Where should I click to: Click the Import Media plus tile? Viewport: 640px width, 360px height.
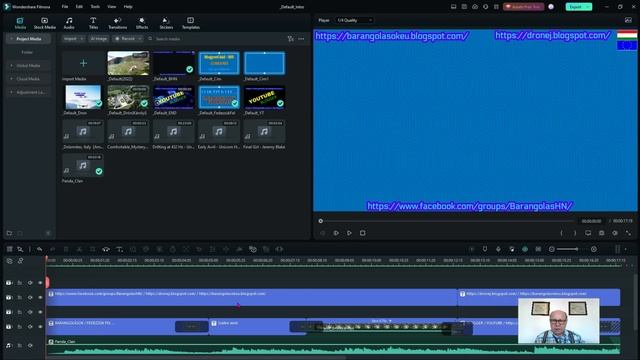point(83,63)
